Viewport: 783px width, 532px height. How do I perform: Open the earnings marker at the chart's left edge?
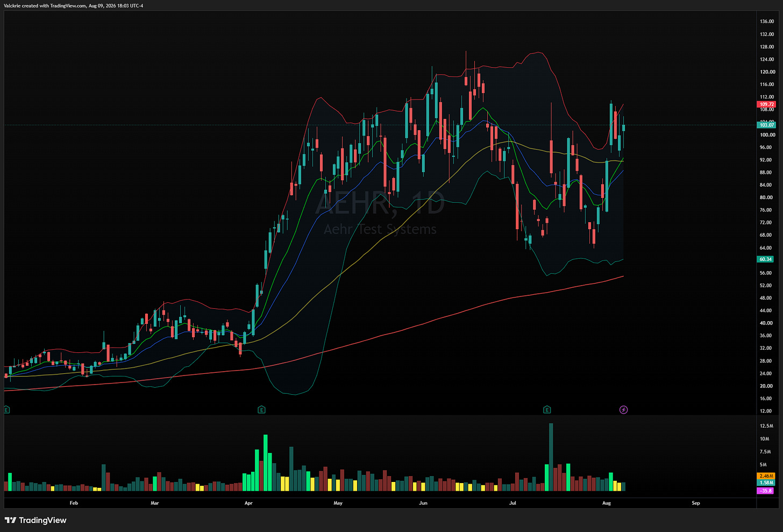(x=6, y=410)
